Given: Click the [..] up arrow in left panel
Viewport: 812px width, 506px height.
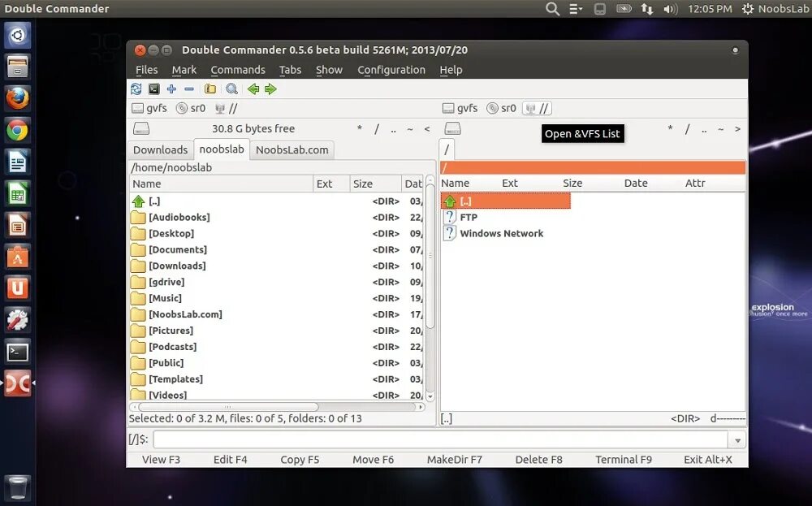Looking at the screenshot, I should [138, 201].
